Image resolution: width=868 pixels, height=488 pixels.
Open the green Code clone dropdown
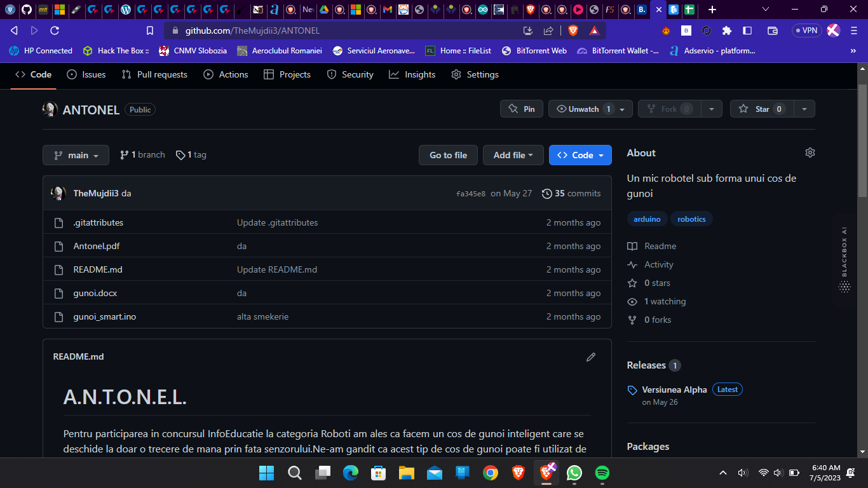[x=580, y=155]
